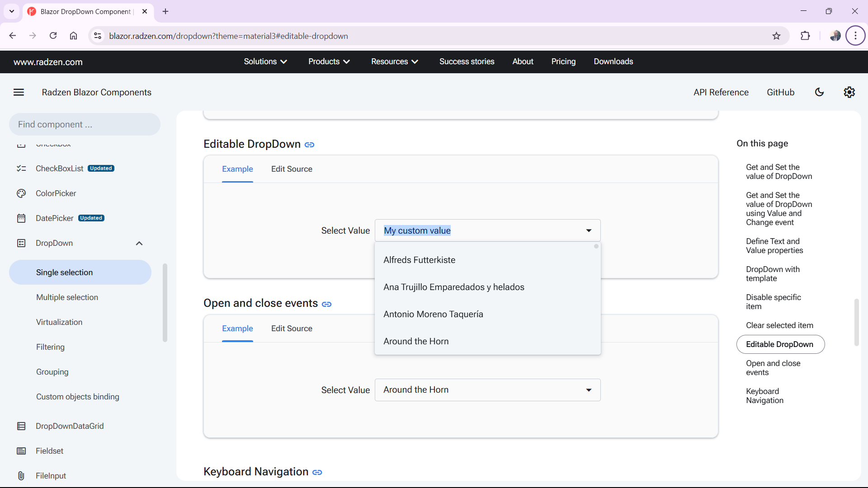The image size is (868, 488).
Task: Open the browser extensions puzzle icon
Action: 805,36
